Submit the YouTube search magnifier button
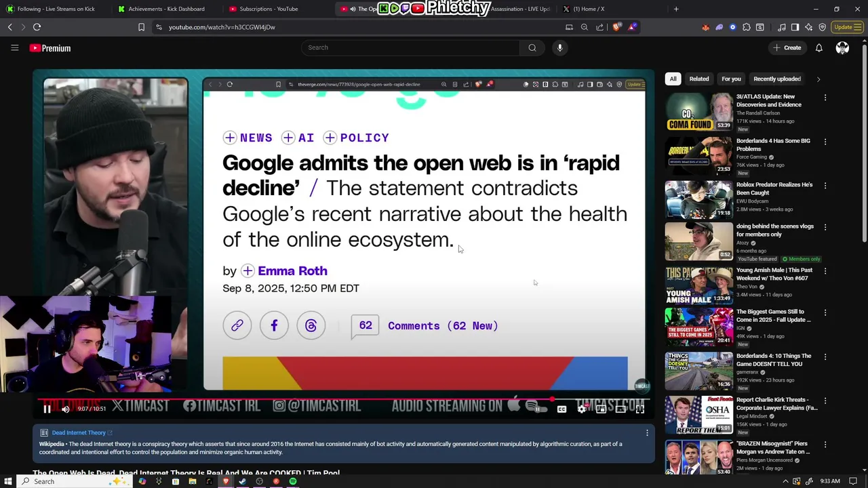Screen dimensions: 868x488 point(532,47)
